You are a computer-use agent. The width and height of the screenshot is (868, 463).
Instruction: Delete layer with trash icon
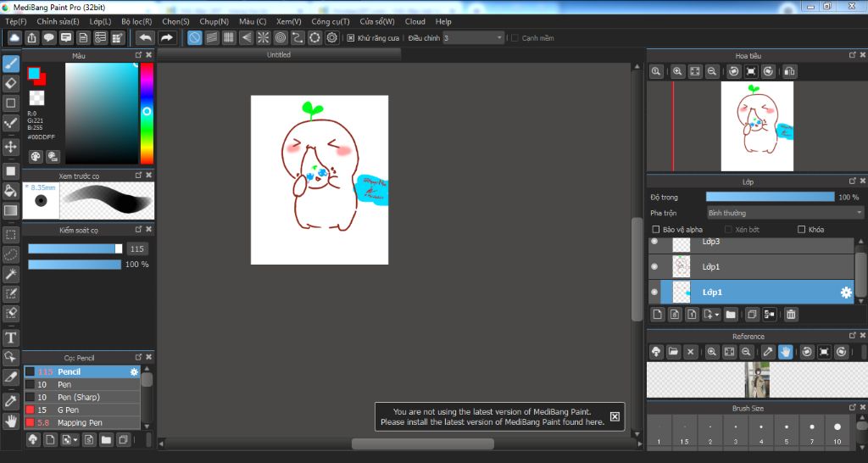click(791, 315)
